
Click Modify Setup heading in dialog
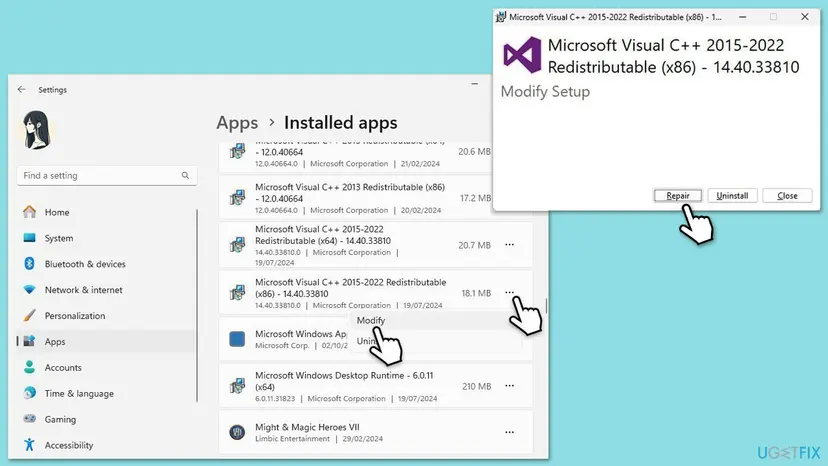545,92
